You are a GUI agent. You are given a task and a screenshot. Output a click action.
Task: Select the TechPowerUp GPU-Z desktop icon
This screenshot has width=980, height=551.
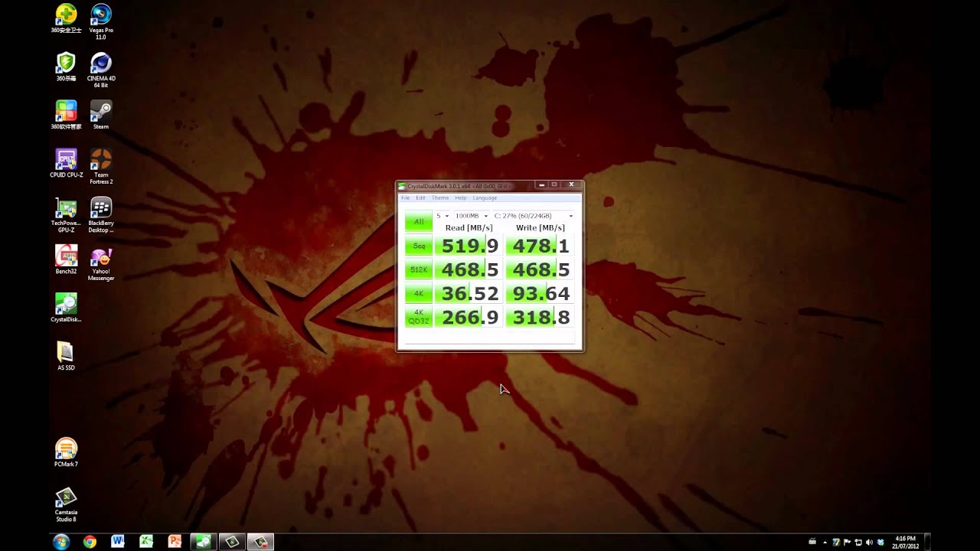[x=66, y=214]
